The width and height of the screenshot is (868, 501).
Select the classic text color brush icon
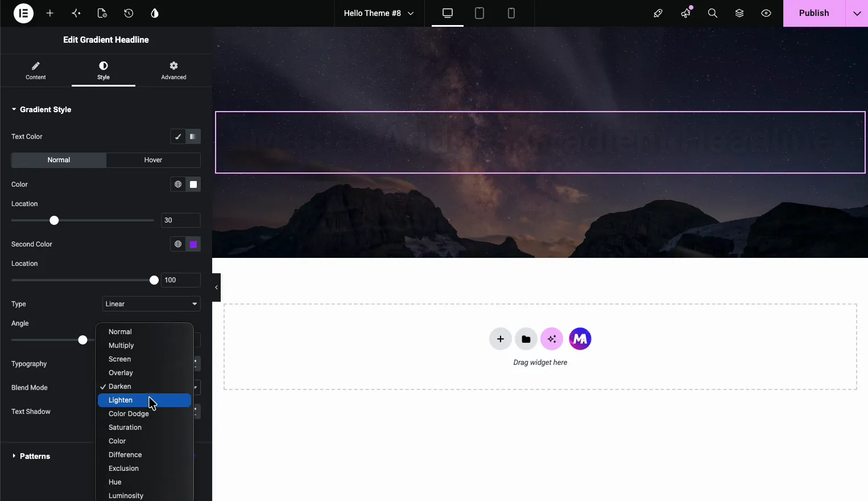[178, 137]
